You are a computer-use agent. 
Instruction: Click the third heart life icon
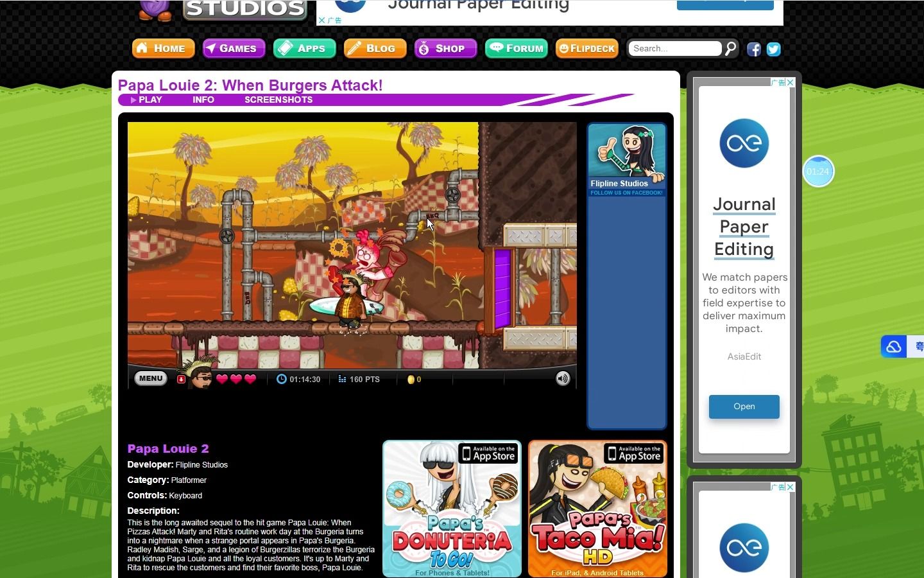tap(250, 379)
